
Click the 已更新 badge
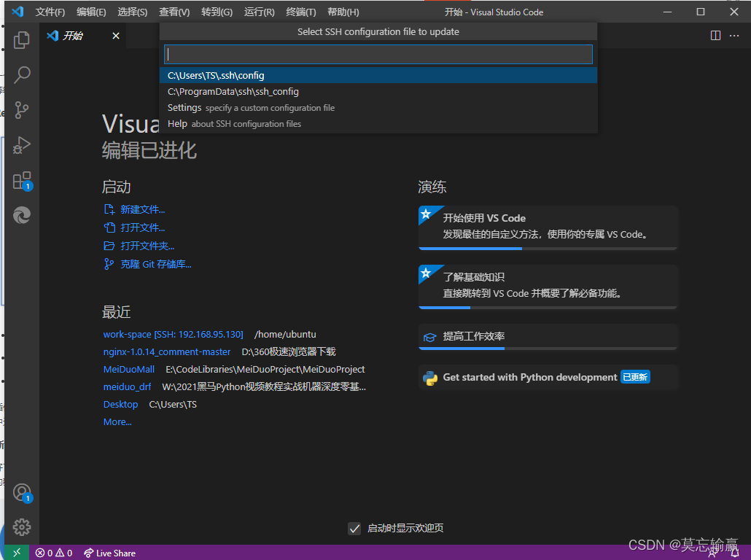click(635, 377)
